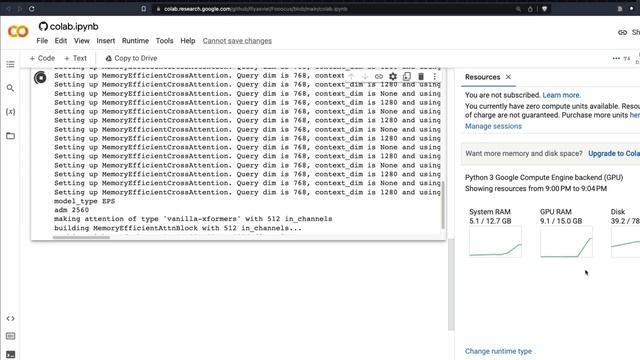Open the cell editor settings gear
This screenshot has width=640, height=360.
coord(393,76)
